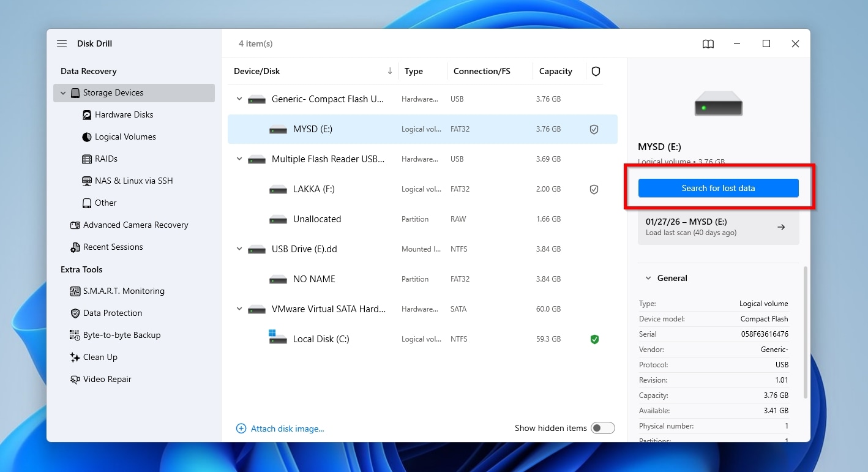
Task: Collapse the General properties section
Action: pyautogui.click(x=648, y=279)
